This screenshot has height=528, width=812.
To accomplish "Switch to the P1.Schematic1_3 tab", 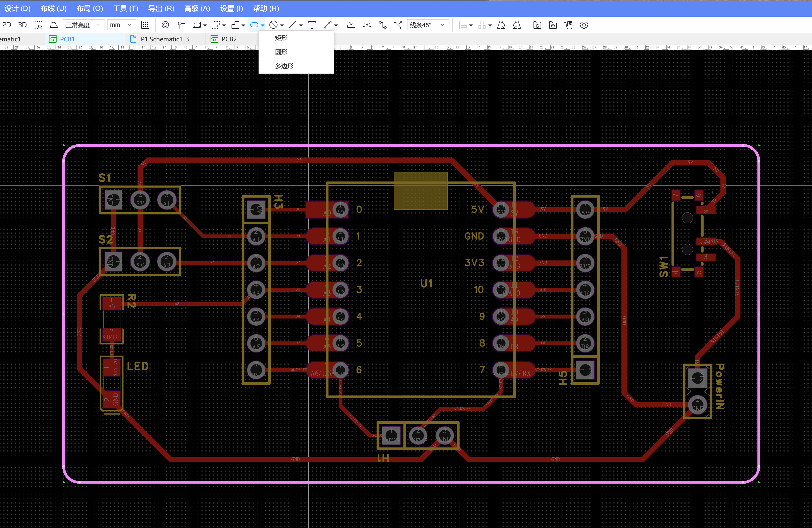I will (x=165, y=39).
